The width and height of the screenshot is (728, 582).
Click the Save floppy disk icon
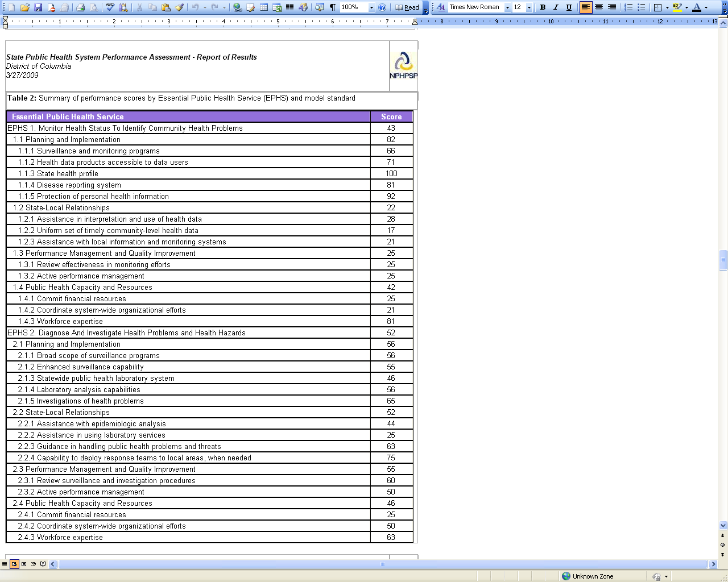[x=38, y=7]
